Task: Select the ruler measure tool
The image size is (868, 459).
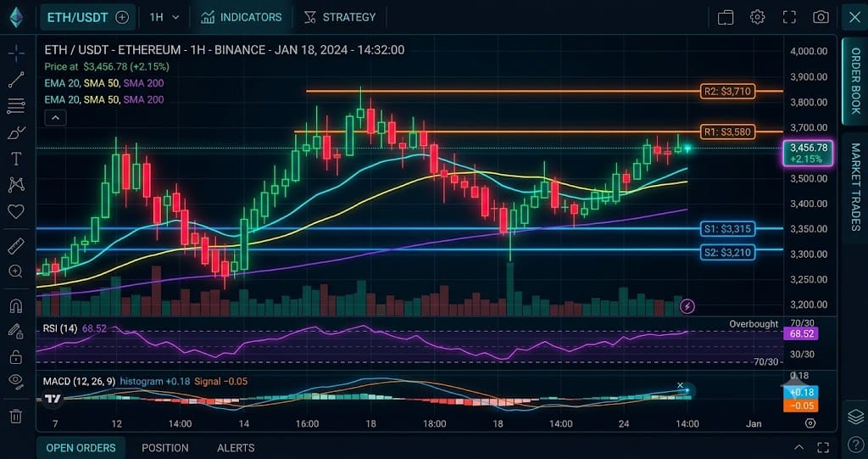Action: [16, 245]
